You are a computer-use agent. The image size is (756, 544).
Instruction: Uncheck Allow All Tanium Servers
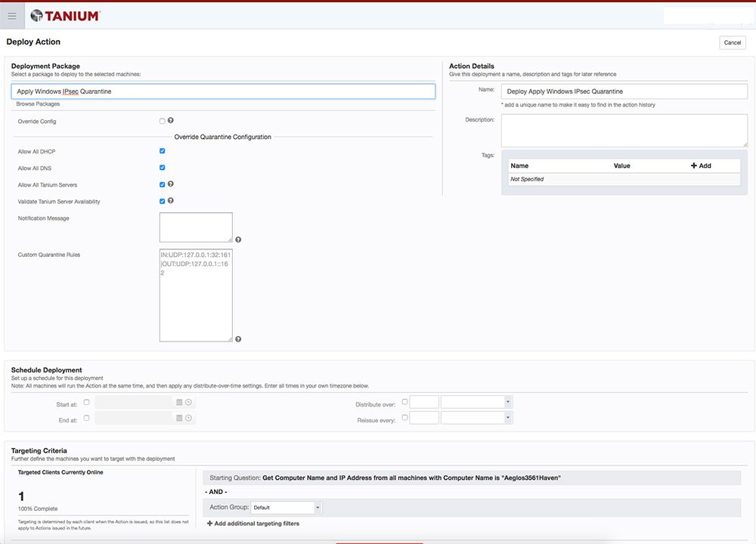point(162,184)
